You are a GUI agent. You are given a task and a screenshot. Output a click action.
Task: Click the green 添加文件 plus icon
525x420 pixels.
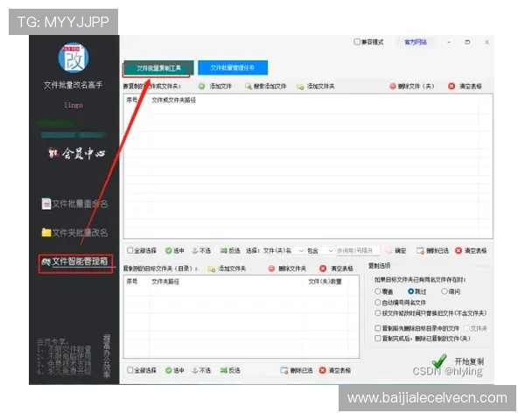tap(201, 87)
